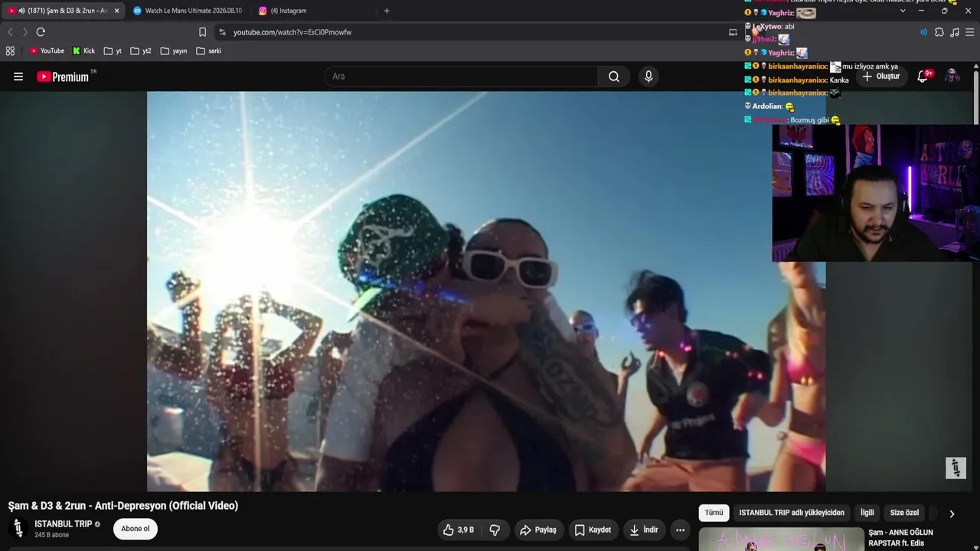Click the video player to pause
Screen dimensions: 980x551
486,291
